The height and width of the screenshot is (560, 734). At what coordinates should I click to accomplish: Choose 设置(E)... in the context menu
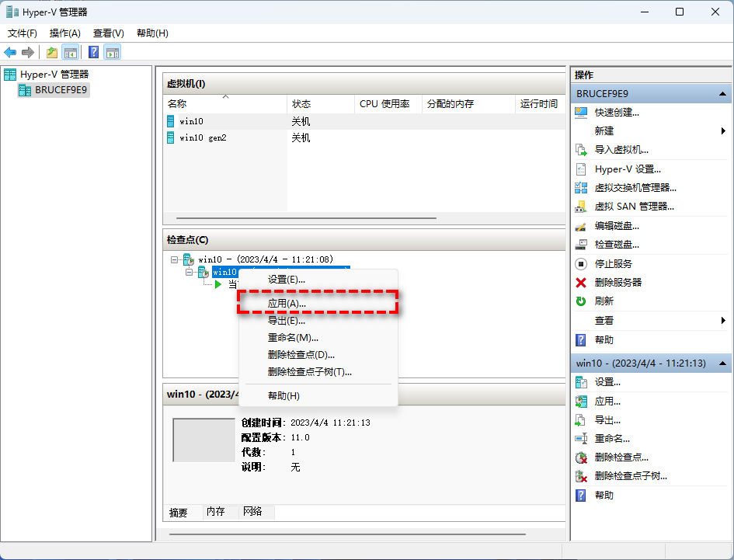318,280
